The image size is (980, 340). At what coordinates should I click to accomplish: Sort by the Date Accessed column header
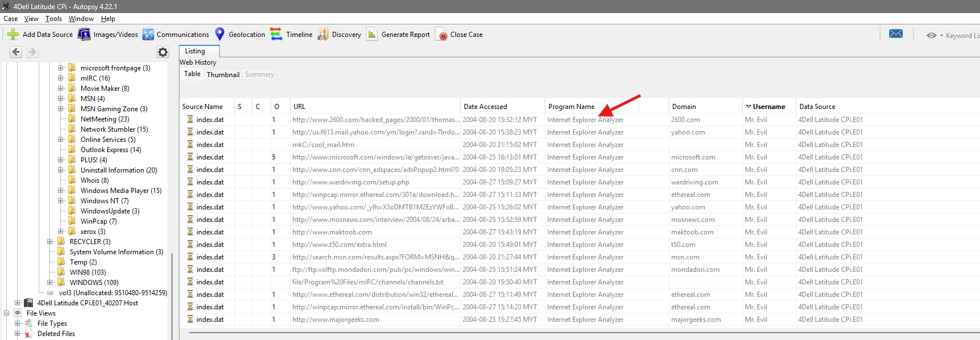pos(502,107)
